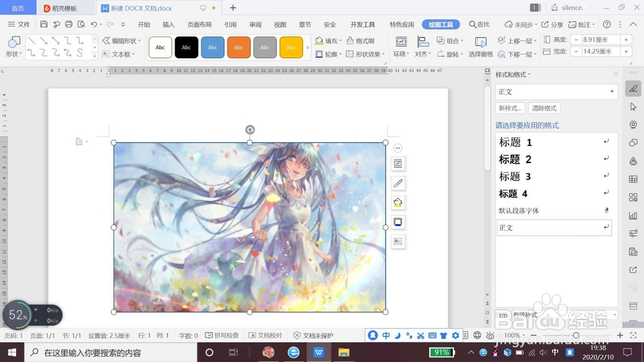Click the Save icon in quick toolbar
The image size is (644, 362).
44,24
